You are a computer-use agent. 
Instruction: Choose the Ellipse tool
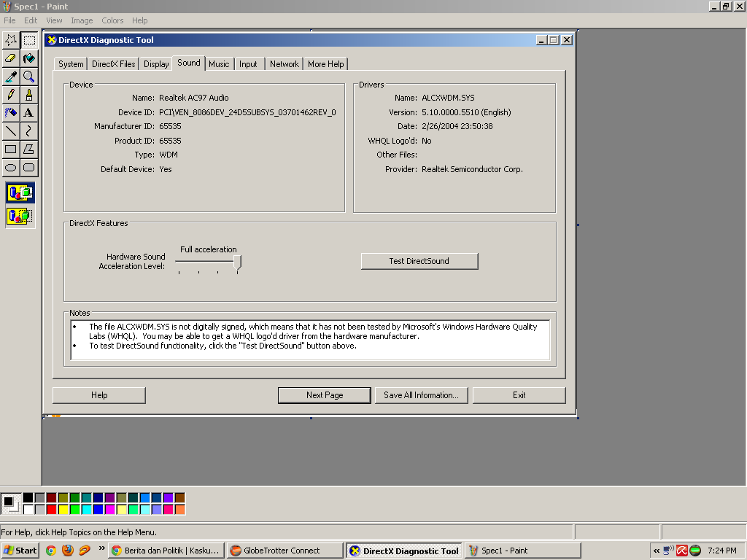point(10,167)
